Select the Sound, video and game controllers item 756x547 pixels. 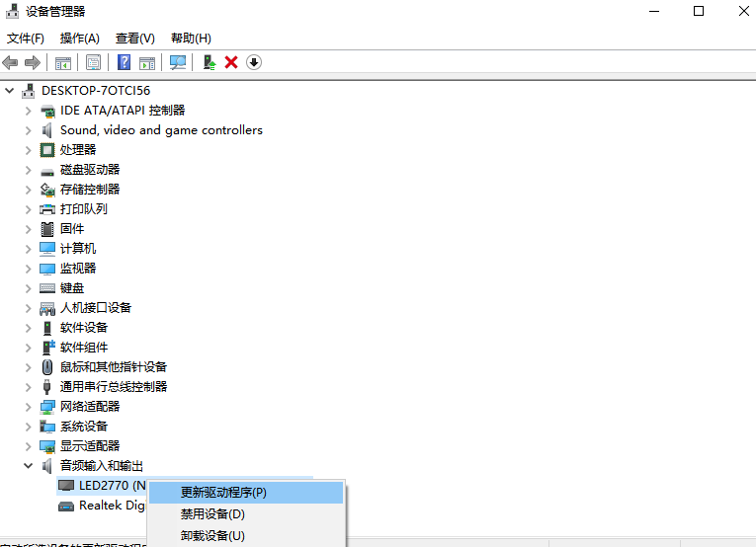161,130
